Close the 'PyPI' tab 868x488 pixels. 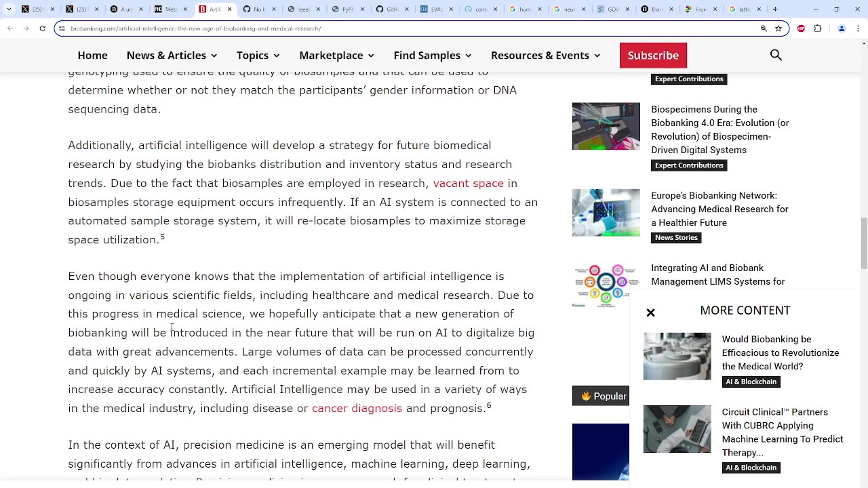click(x=361, y=9)
